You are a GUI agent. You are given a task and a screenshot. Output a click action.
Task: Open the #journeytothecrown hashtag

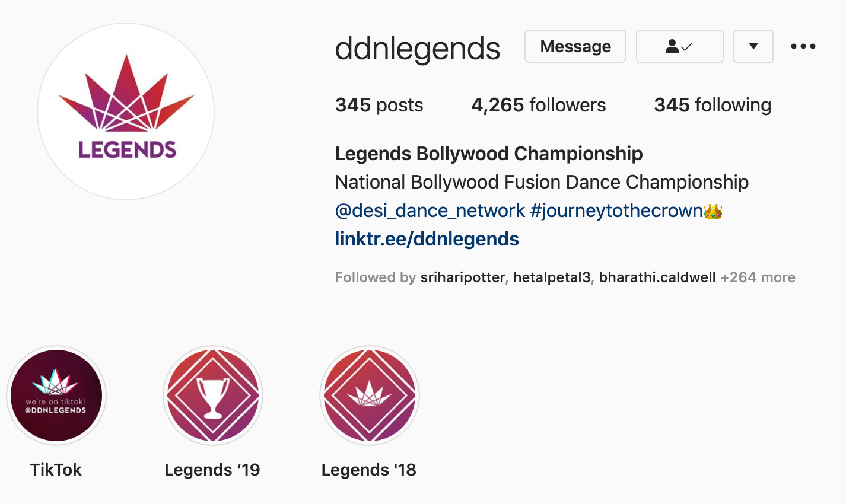pyautogui.click(x=617, y=210)
